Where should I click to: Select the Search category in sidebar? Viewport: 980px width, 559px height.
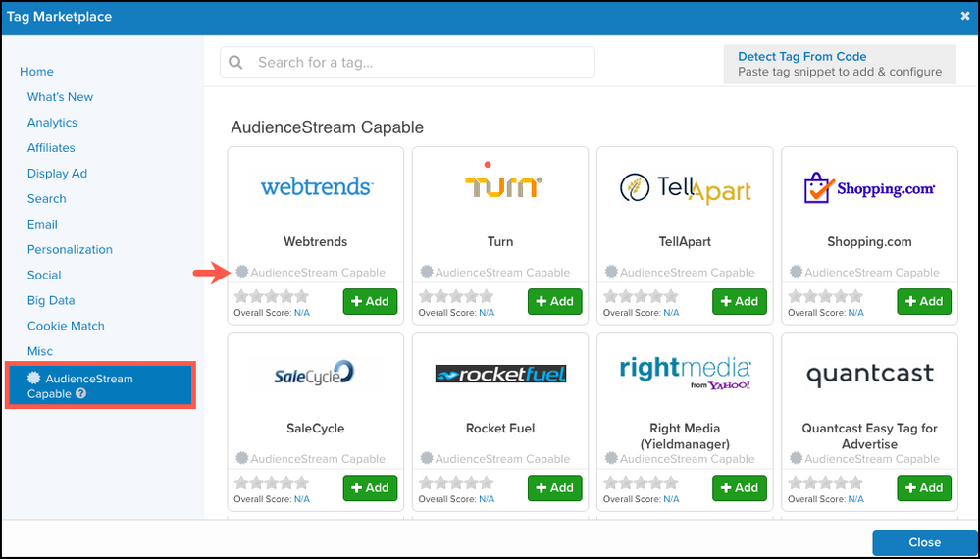46,199
